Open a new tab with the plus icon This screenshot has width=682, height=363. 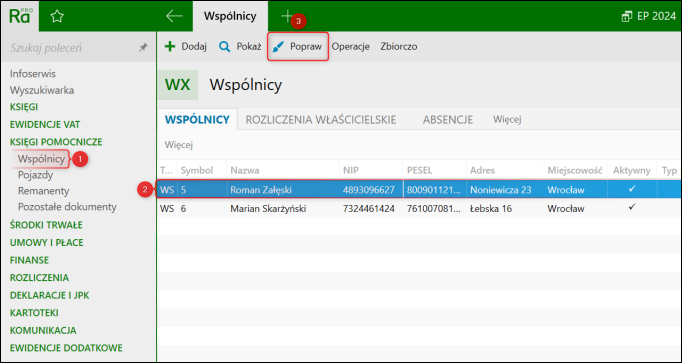tap(287, 16)
